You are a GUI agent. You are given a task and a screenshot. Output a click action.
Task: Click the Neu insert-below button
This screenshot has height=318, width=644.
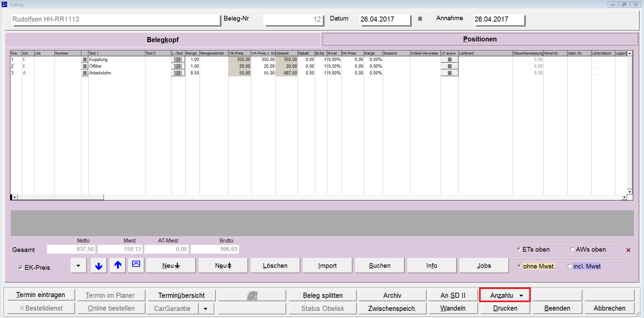[x=171, y=265]
